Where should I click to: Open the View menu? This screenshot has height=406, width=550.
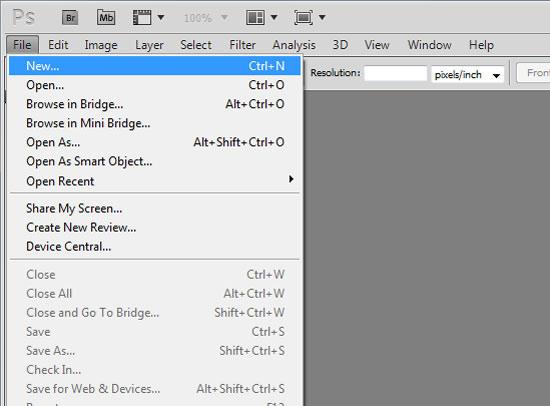point(377,45)
